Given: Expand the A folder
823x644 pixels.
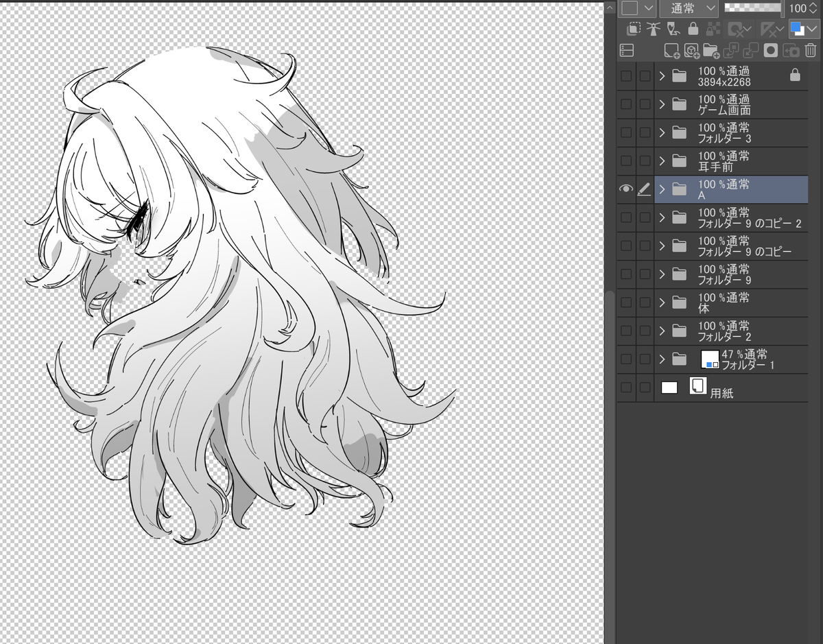Looking at the screenshot, I should coord(662,189).
